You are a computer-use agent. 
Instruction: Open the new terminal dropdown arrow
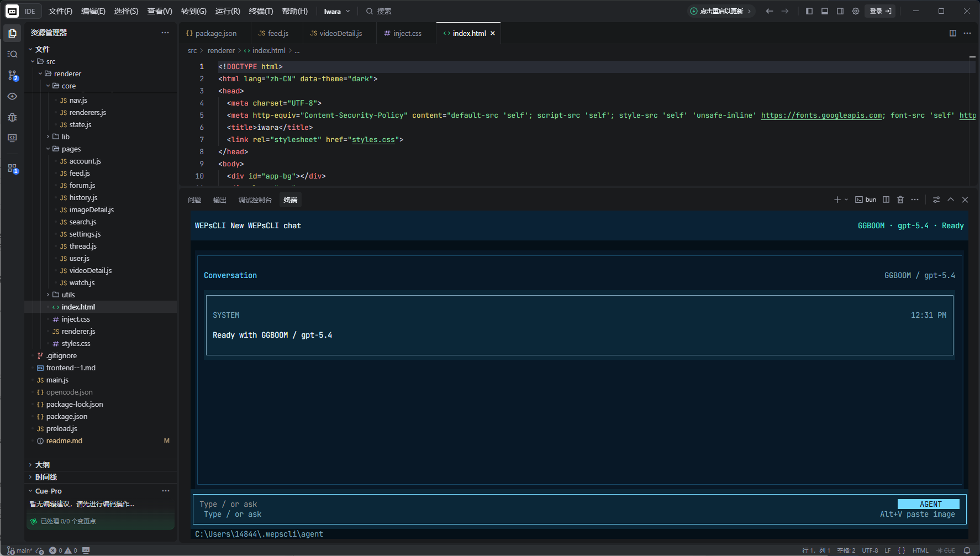pos(846,200)
